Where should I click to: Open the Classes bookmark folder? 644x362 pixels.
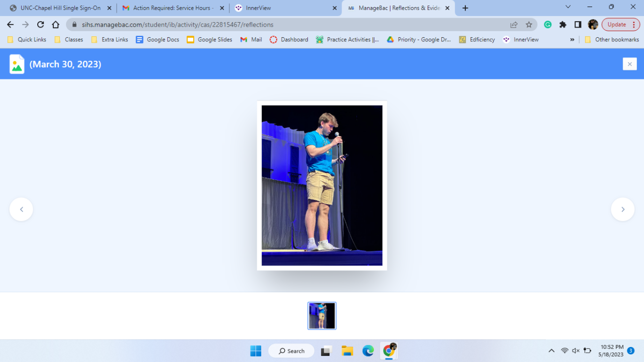68,40
